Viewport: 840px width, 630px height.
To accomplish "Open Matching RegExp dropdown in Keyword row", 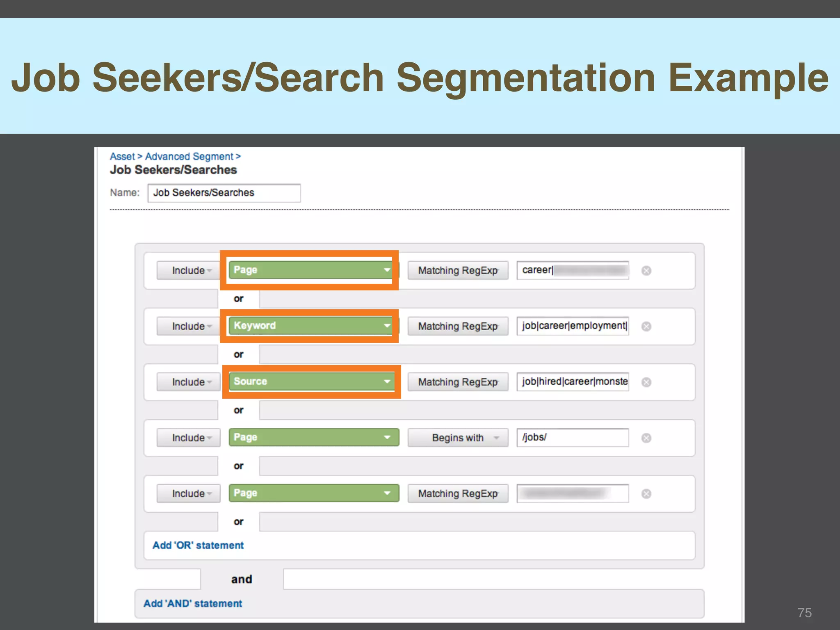I will point(458,326).
